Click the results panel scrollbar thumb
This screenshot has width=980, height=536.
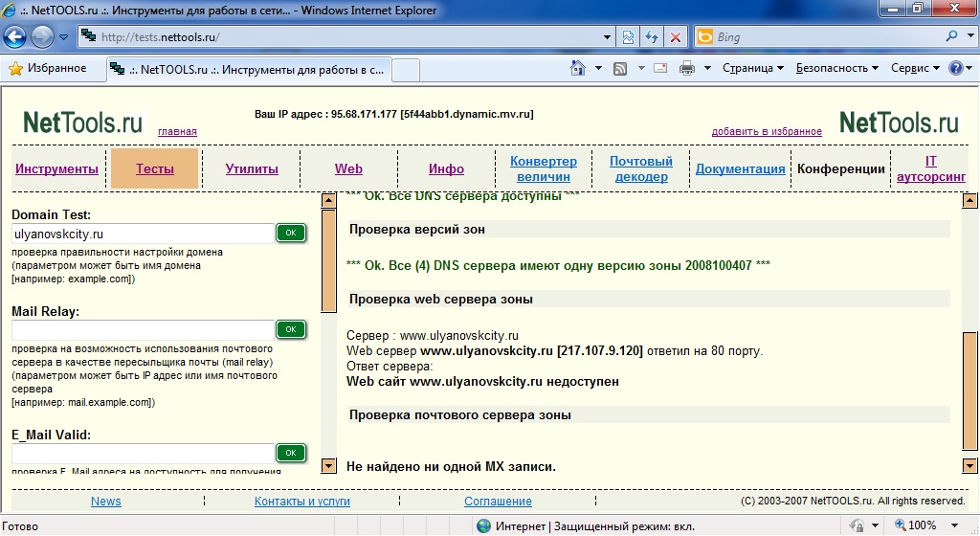click(x=969, y=391)
